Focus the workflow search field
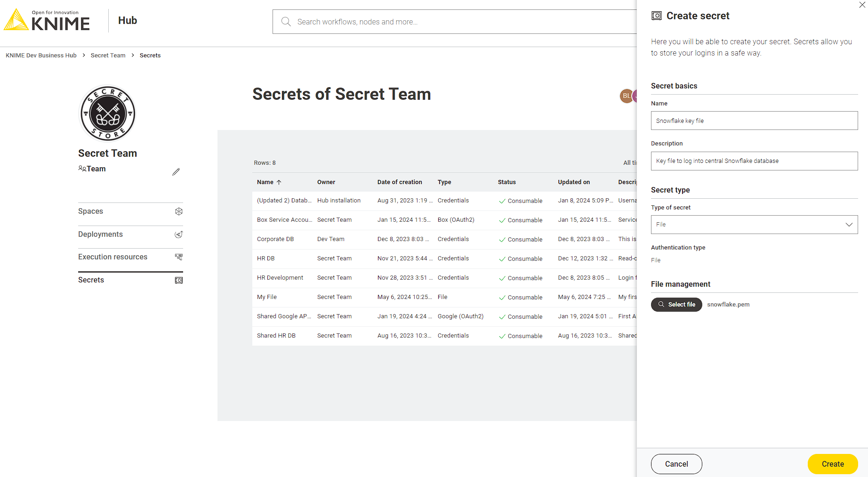 click(455, 22)
